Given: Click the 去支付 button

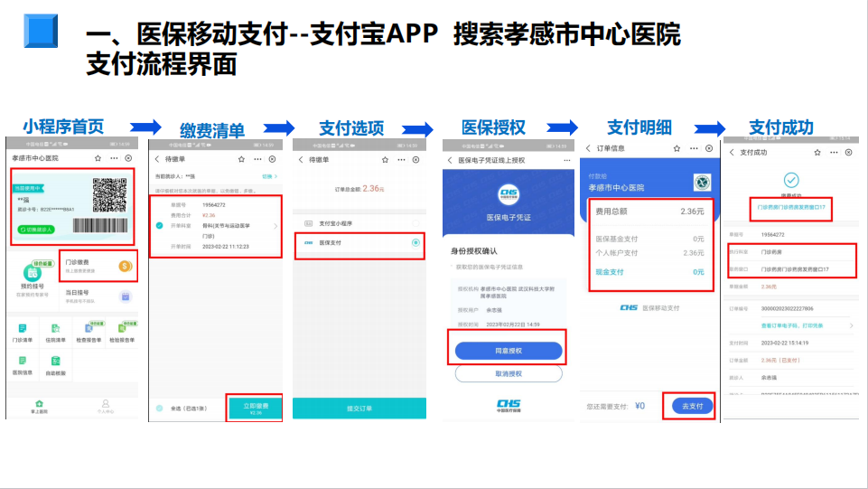Looking at the screenshot, I should point(692,406).
